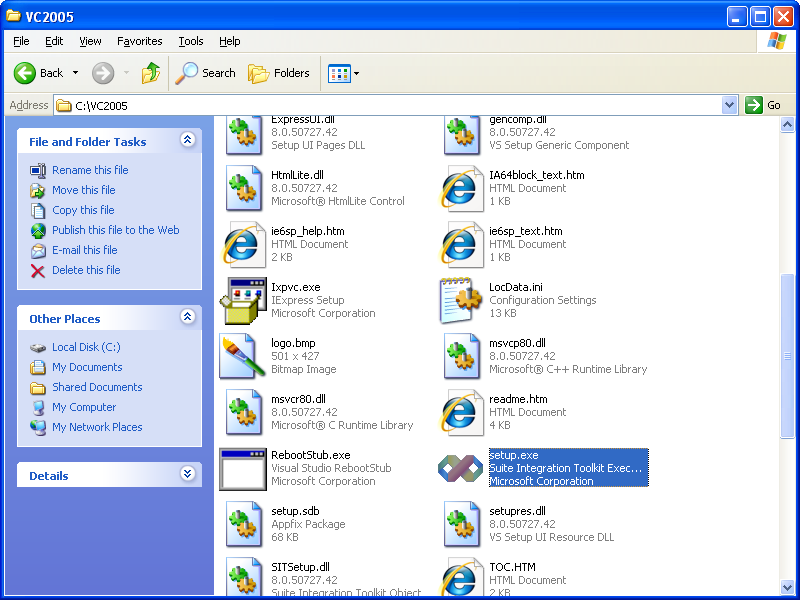Select the readme.htm document icon
Screen dimensions: 800x600
pyautogui.click(x=460, y=412)
